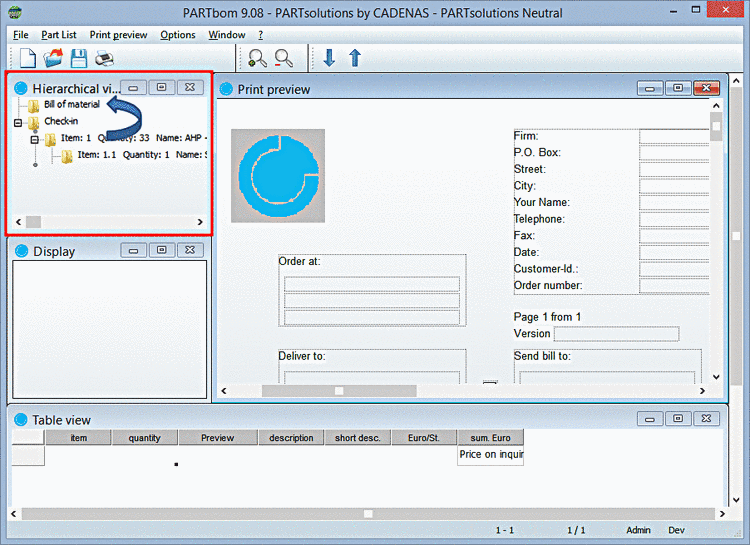Image resolution: width=750 pixels, height=545 pixels.
Task: Click Table view horizontal scrollbar thumb
Action: point(368,514)
